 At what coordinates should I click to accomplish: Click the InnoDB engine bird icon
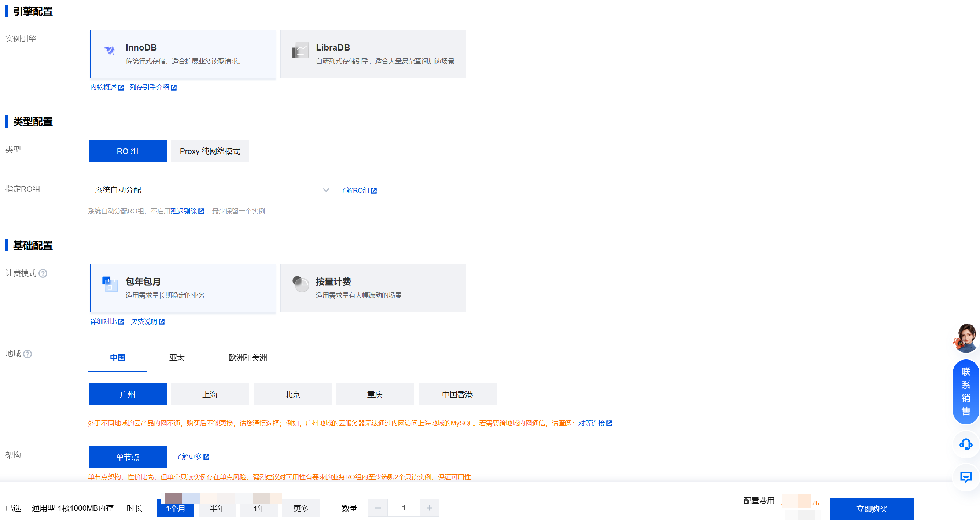tap(109, 50)
